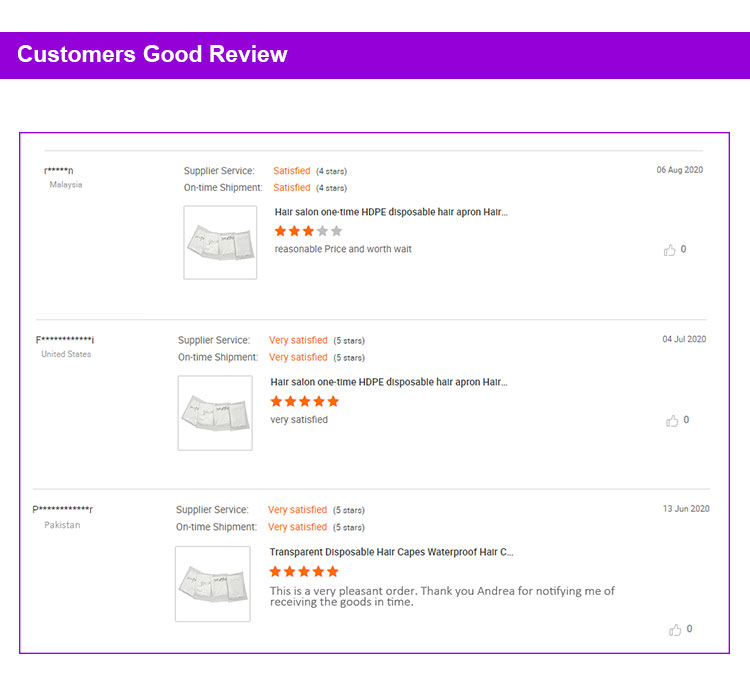Image resolution: width=750 pixels, height=678 pixels.
Task: Click the three-star rating in first review
Action: tap(308, 231)
